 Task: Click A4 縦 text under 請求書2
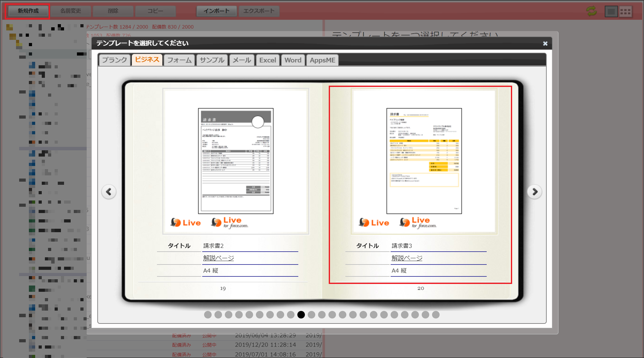coord(211,270)
